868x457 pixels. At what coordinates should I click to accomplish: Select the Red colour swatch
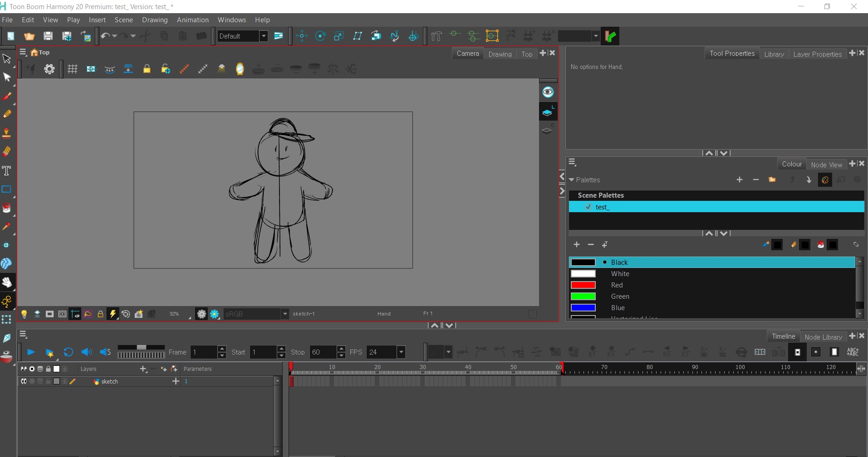(x=584, y=285)
